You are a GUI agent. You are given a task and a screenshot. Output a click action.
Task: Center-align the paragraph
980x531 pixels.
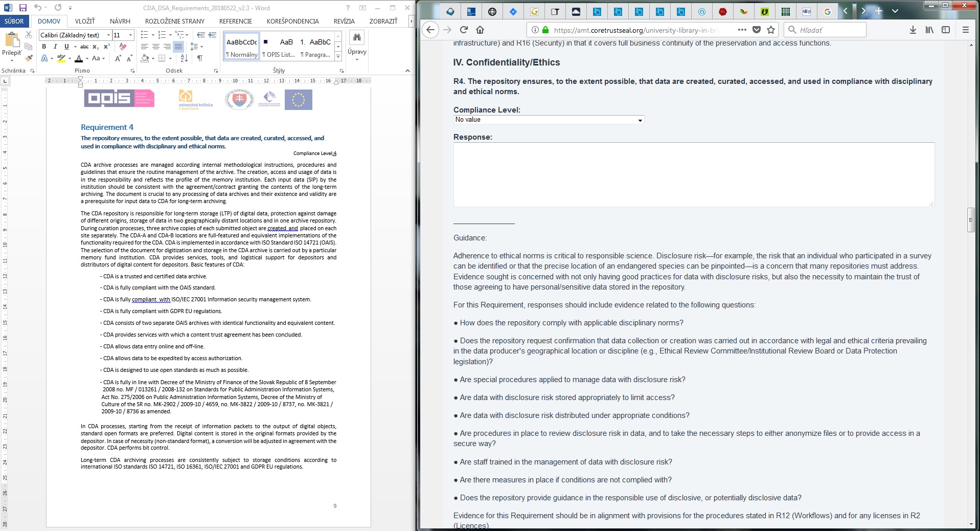[x=155, y=47]
